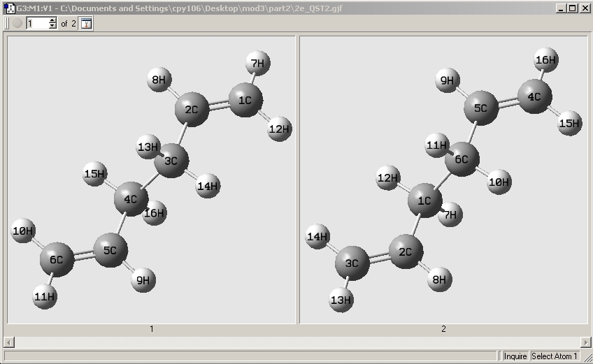Select atom 7H in right molecule panel

[450, 214]
